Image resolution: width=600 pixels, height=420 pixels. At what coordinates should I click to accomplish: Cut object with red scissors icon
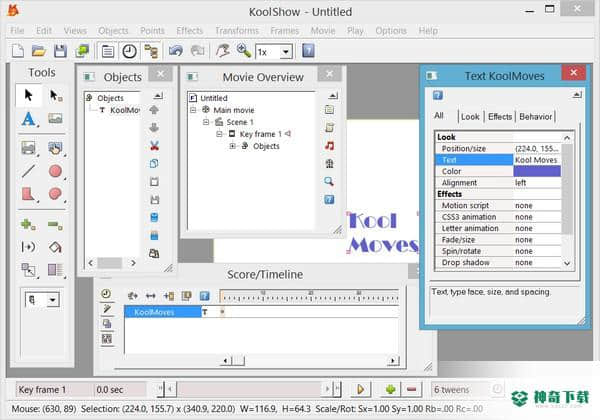pyautogui.click(x=154, y=146)
